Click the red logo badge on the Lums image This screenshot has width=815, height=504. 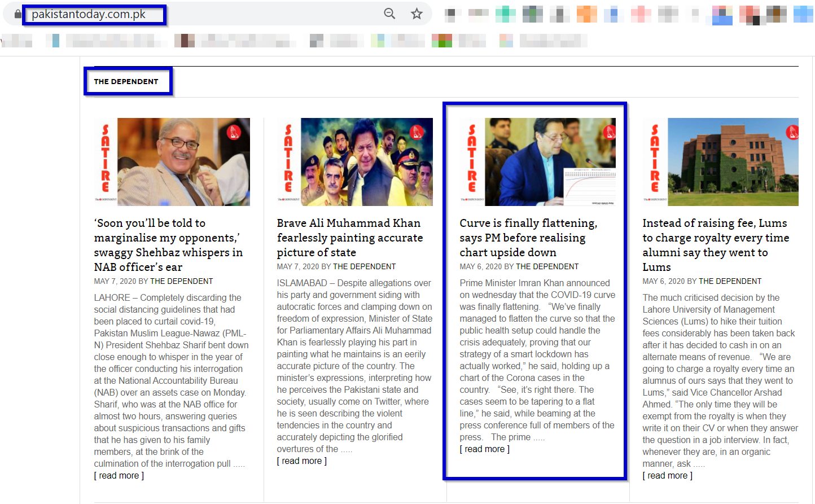(x=792, y=133)
